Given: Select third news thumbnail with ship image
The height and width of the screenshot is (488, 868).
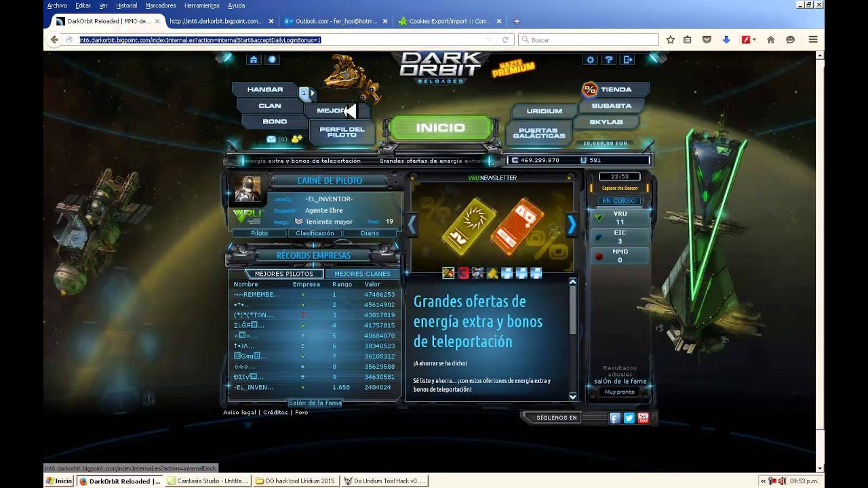Looking at the screenshot, I should point(477,273).
